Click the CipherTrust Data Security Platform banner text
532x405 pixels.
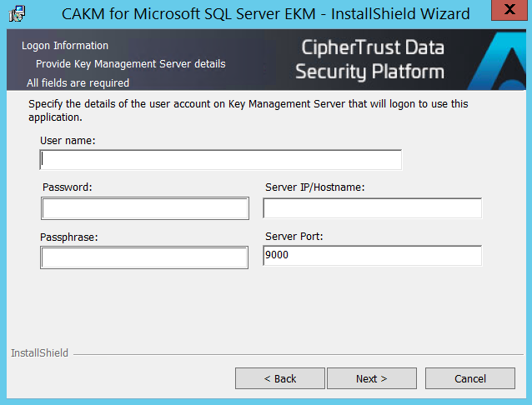[x=371, y=60]
